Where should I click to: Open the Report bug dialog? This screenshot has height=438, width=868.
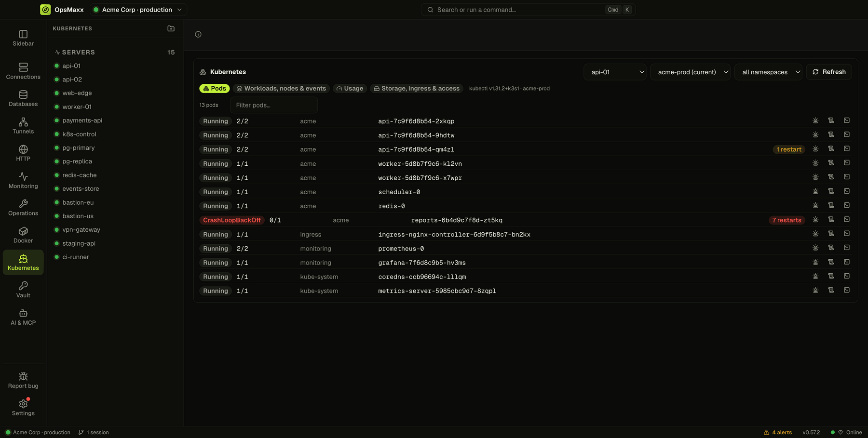pyautogui.click(x=23, y=380)
